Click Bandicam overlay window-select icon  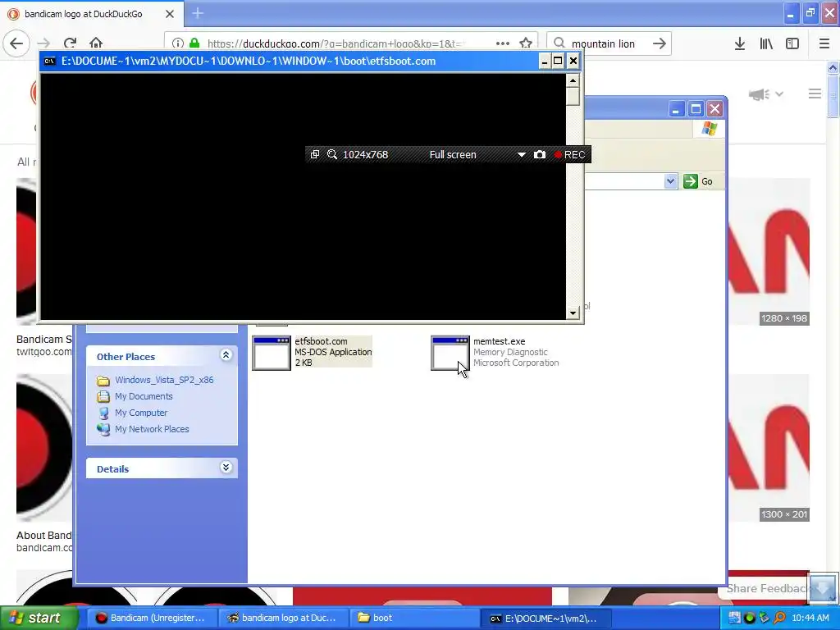tap(315, 154)
